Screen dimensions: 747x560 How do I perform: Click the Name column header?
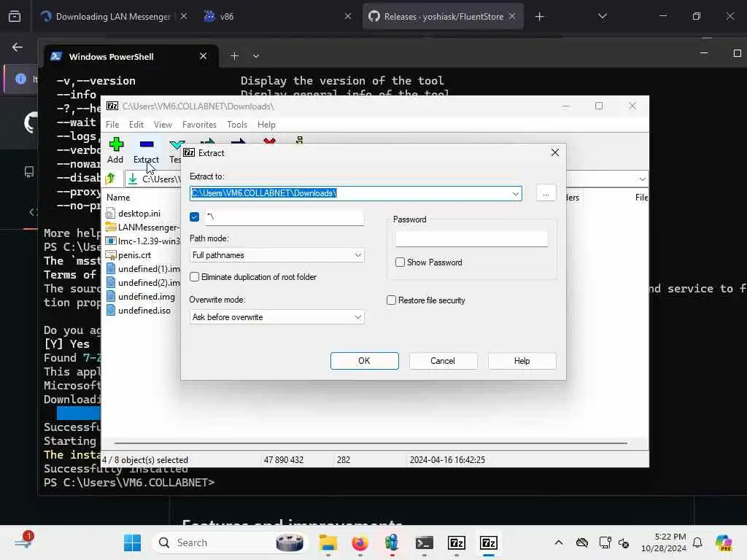click(x=119, y=198)
